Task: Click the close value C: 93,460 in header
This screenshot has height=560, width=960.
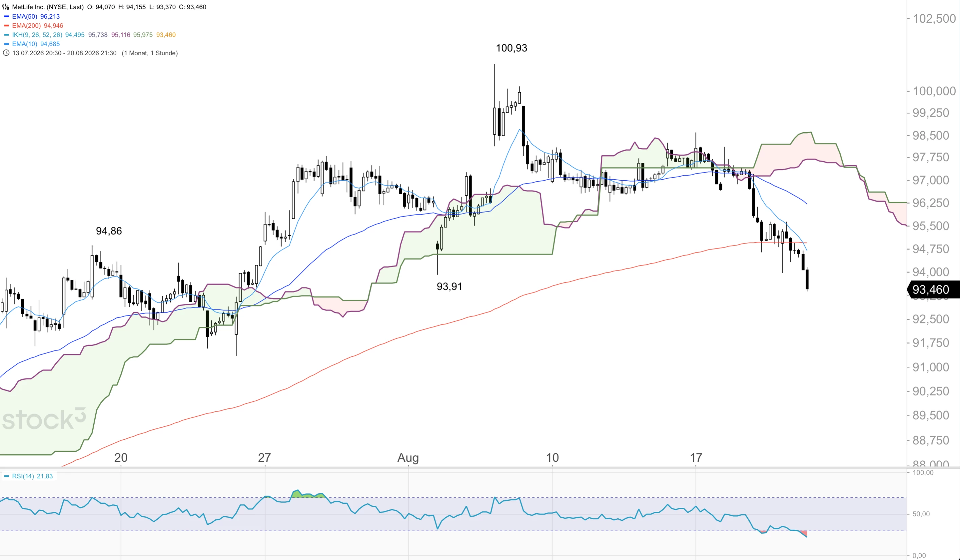Action: 193,7
